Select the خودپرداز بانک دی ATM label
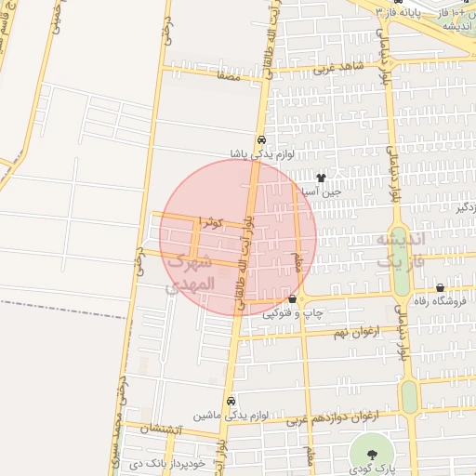Viewport: 476px width, 476px height. pyautogui.click(x=167, y=464)
